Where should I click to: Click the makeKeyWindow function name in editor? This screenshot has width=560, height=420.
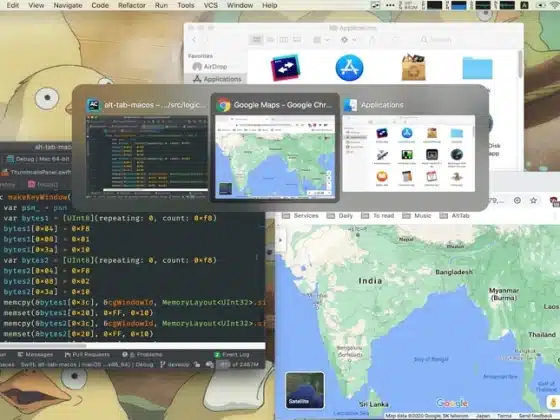point(38,197)
